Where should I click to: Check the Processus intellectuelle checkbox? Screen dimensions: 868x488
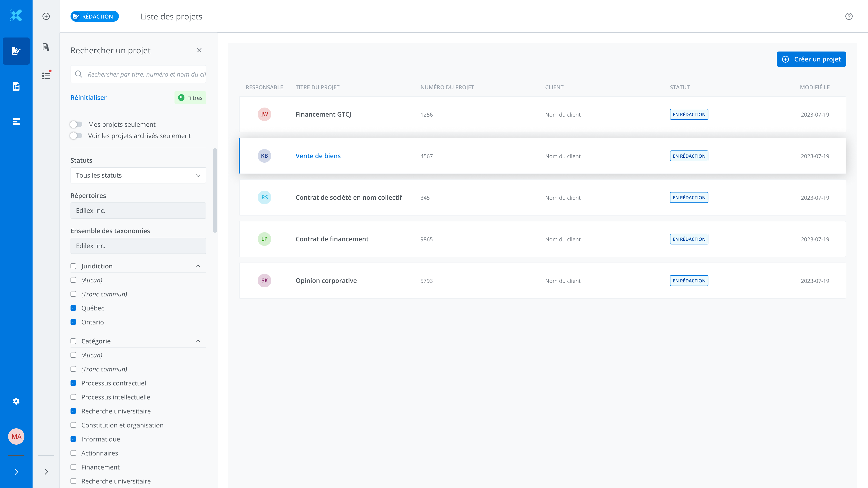pos(73,397)
